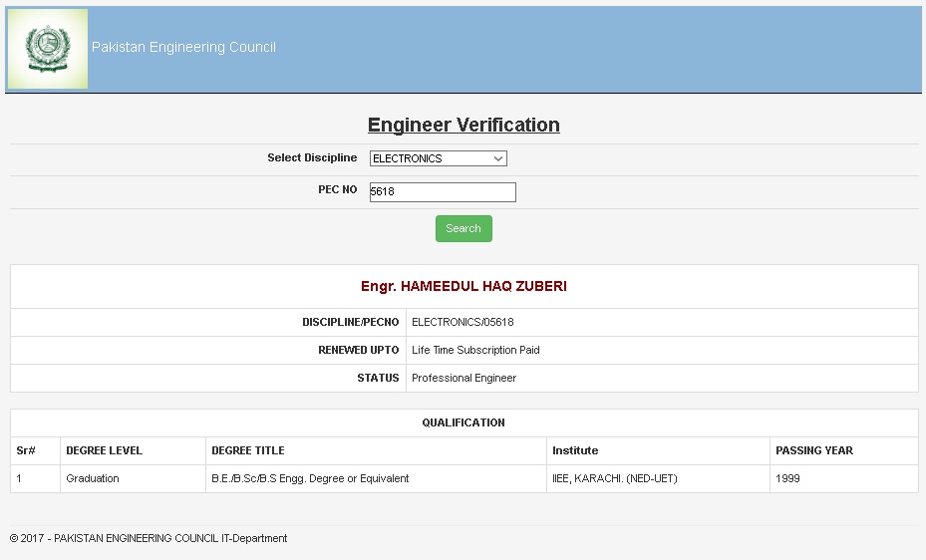Select the engineer name Hameedul Haq Zuberi

coord(463,286)
